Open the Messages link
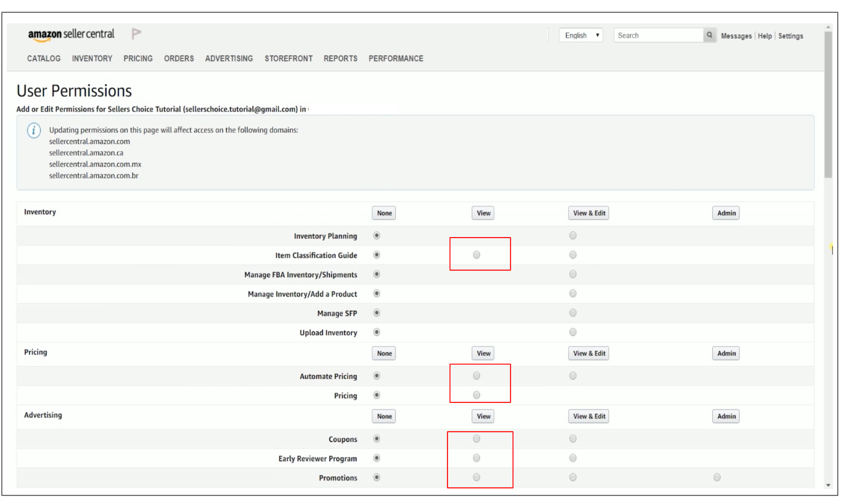This screenshot has width=842, height=504. click(736, 36)
